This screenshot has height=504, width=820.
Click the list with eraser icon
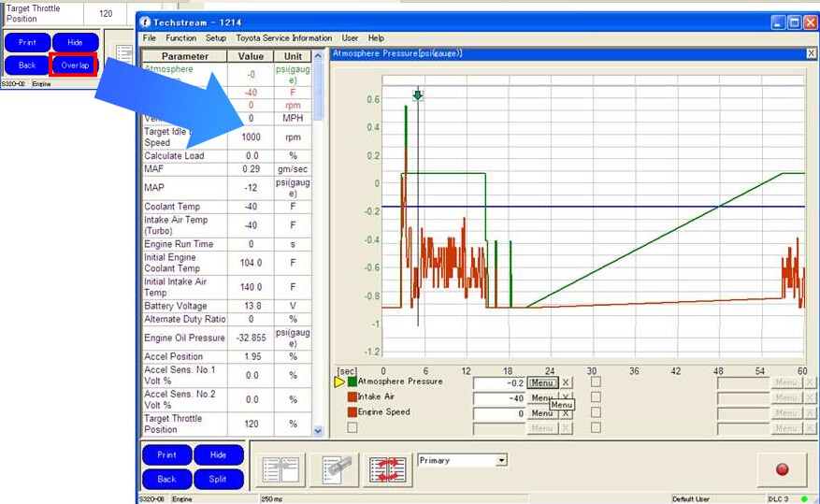pos(335,469)
